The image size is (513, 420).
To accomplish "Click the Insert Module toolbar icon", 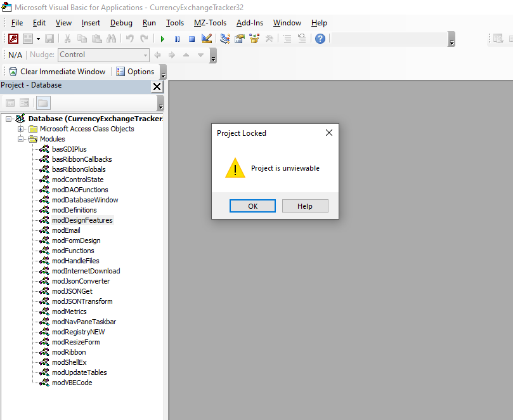I will click(x=28, y=39).
